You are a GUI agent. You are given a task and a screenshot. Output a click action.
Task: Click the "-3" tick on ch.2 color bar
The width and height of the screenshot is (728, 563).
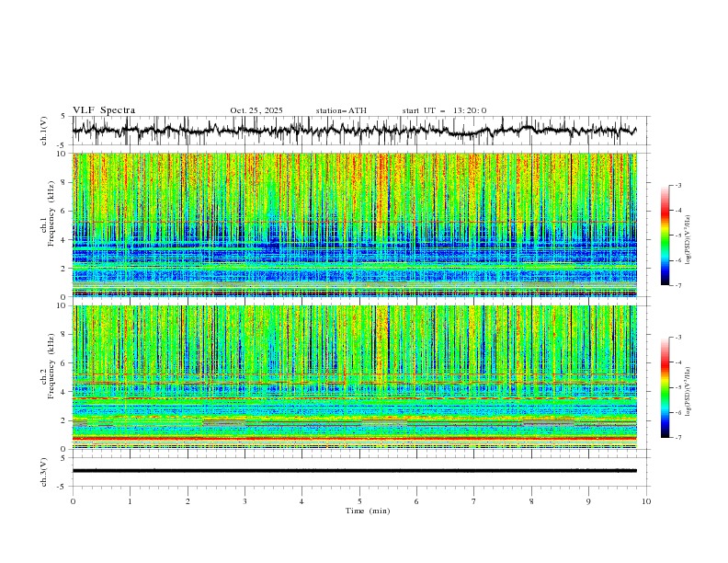click(x=678, y=338)
